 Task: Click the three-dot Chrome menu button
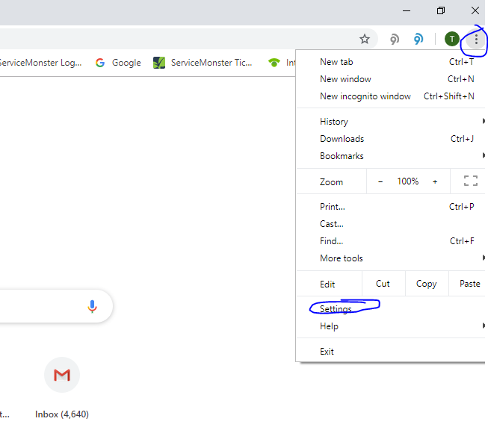[x=476, y=40]
